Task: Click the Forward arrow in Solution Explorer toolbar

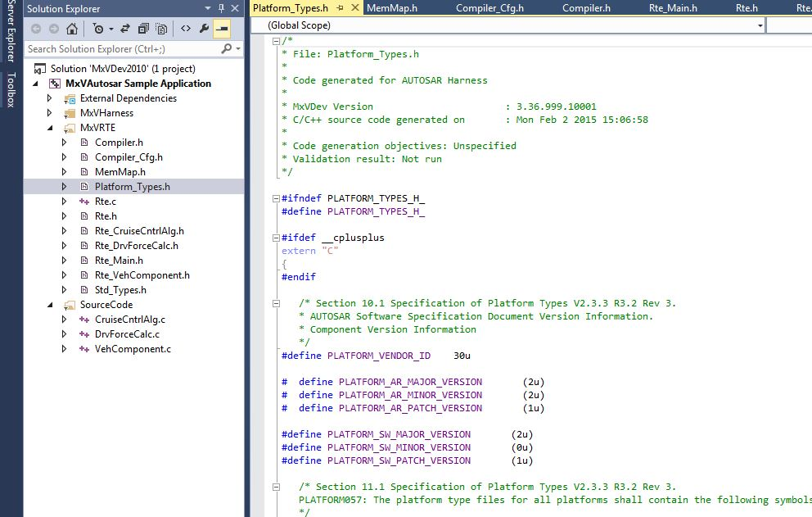Action: [54, 29]
